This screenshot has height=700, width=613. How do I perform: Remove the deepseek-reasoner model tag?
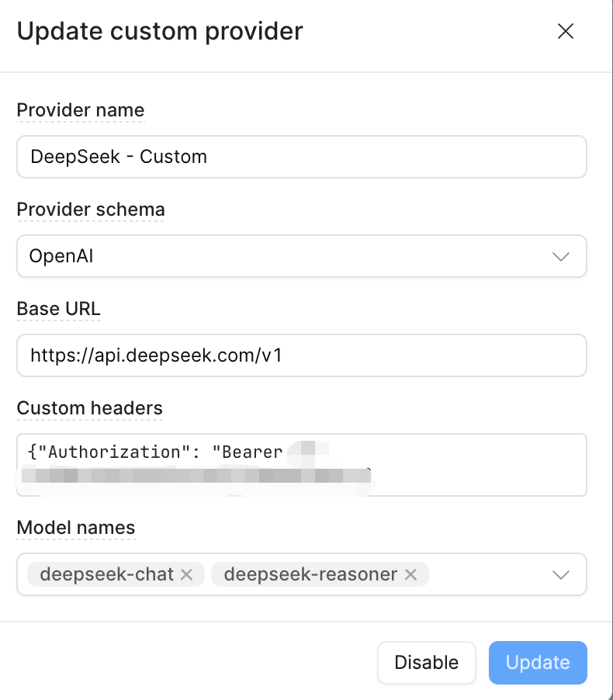click(411, 574)
